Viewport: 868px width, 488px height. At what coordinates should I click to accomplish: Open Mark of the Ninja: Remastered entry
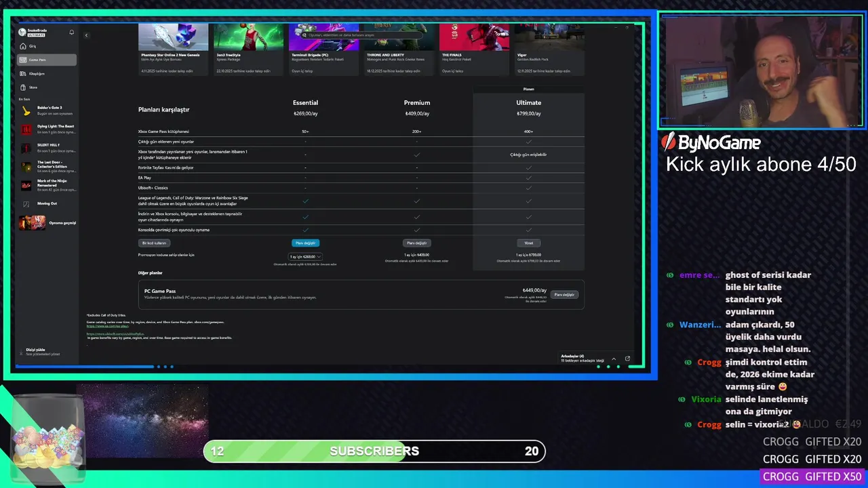(x=47, y=186)
